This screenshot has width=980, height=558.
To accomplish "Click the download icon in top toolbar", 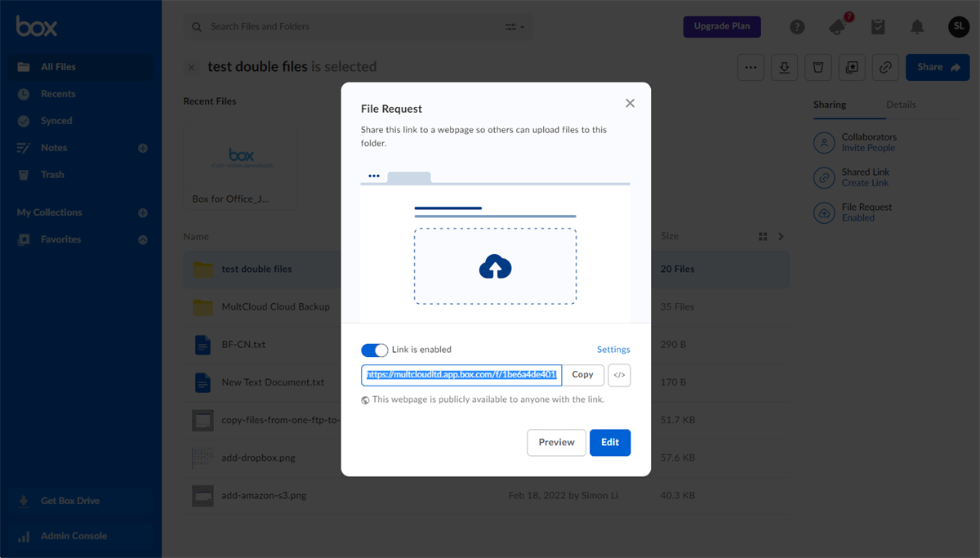I will coord(784,67).
